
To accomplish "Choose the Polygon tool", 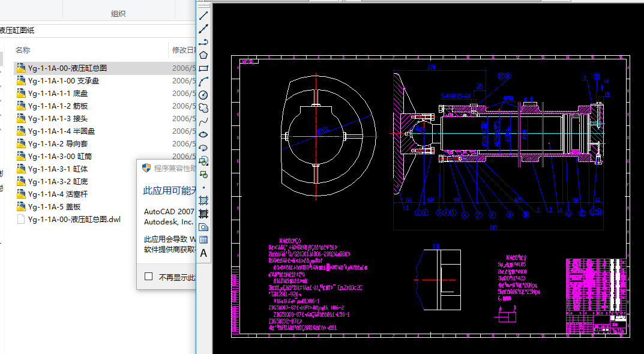I will click(203, 55).
